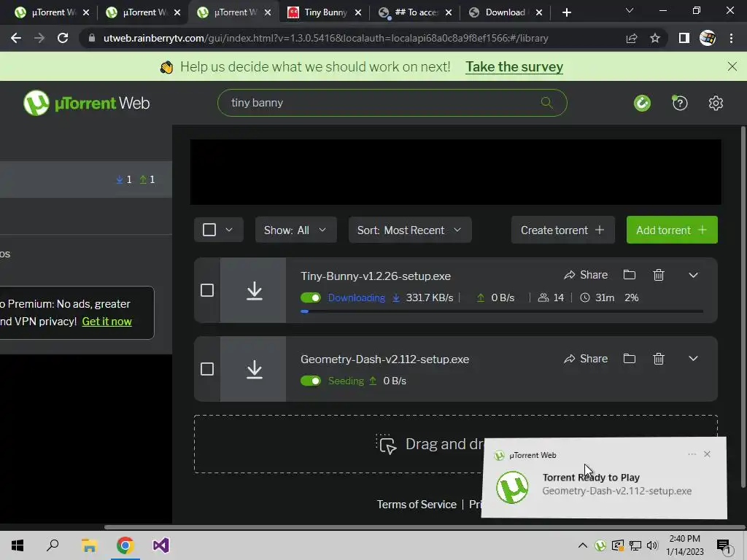Close the Tiny Bunny tab
747x560 pixels.
(358, 12)
